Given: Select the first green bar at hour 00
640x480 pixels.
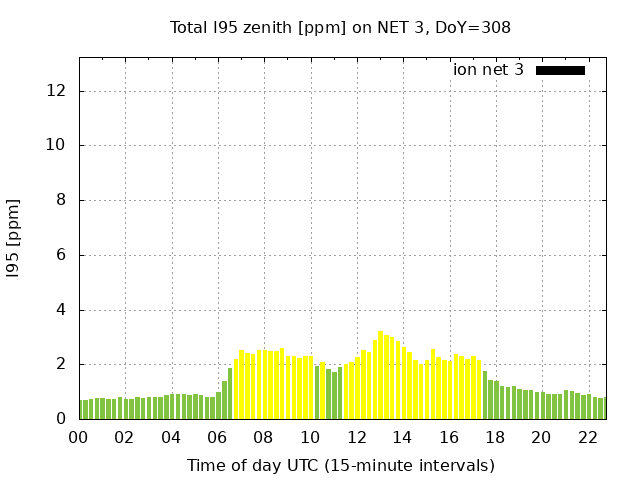Looking at the screenshot, I should tap(82, 410).
